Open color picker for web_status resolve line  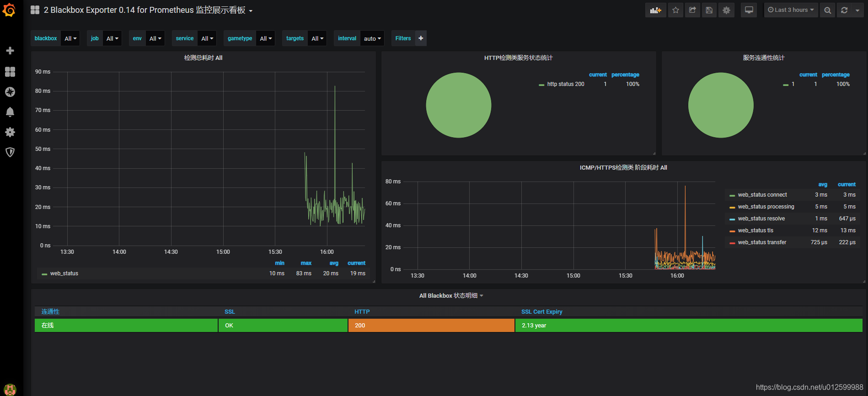[x=732, y=219]
